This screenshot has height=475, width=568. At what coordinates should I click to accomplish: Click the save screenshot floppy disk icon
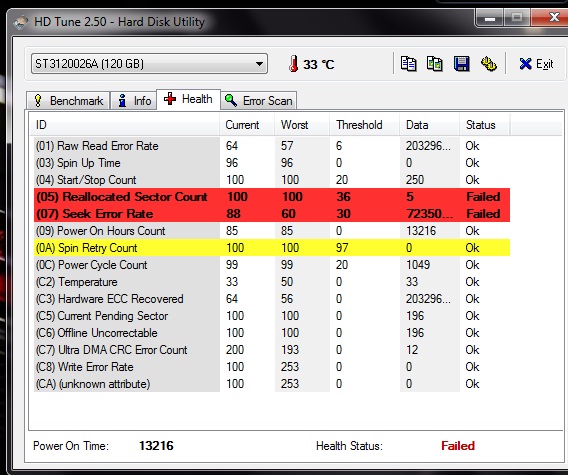coord(462,64)
